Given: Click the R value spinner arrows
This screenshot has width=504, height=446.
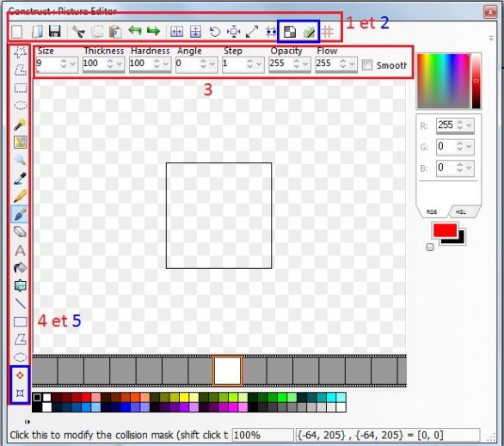Looking at the screenshot, I should point(460,125).
